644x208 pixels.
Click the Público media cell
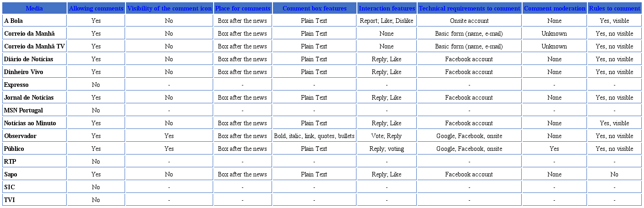point(14,149)
